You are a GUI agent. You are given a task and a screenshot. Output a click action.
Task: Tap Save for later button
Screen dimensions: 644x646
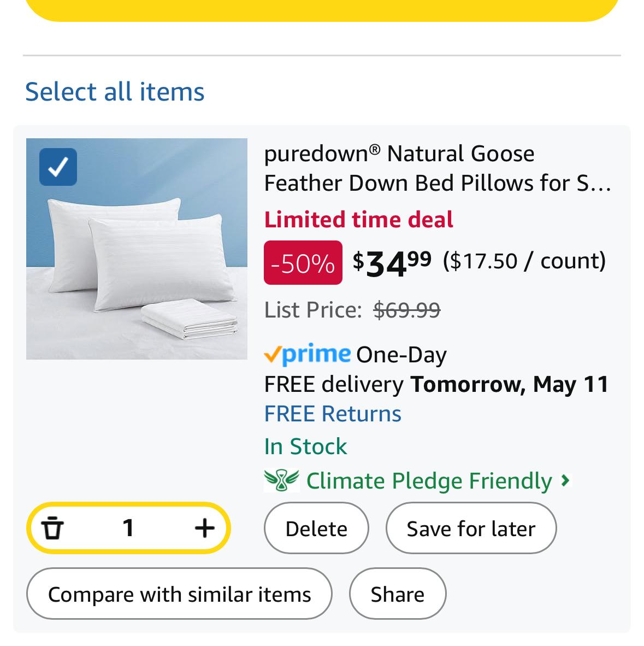471,528
